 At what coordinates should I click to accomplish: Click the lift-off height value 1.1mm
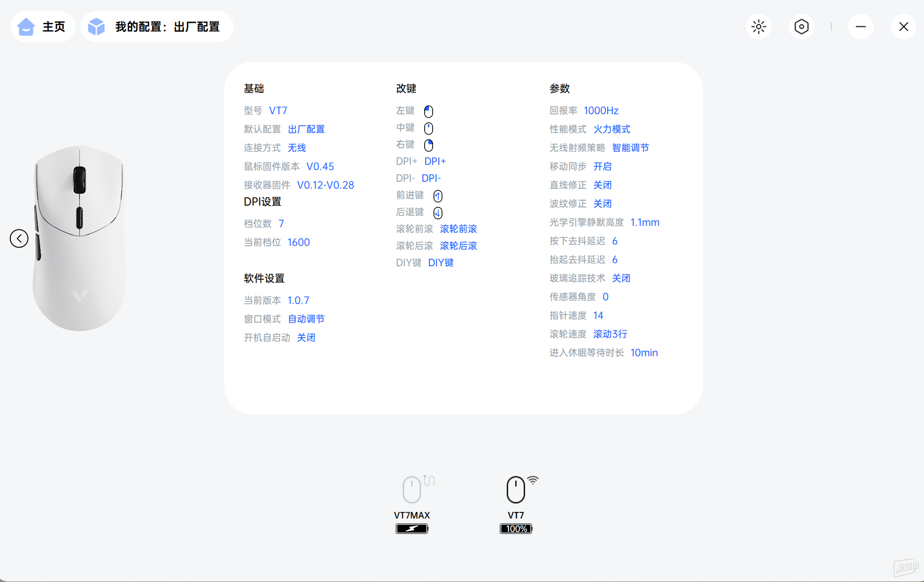click(x=645, y=222)
